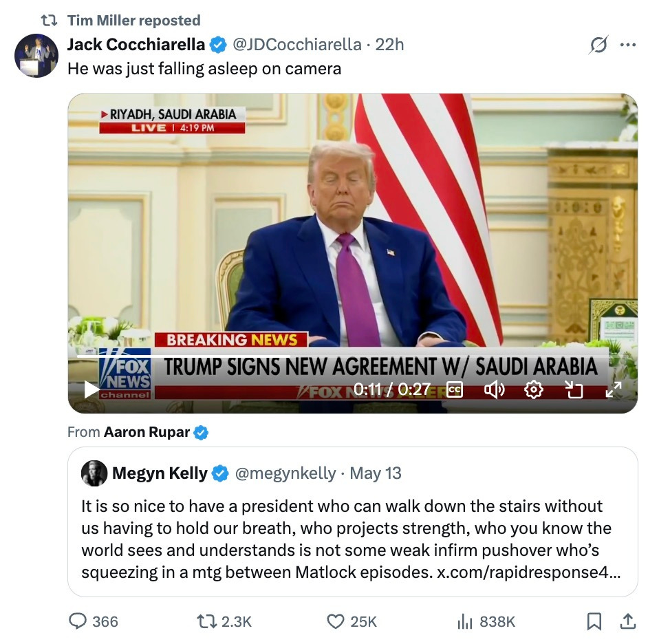Seek along the video progress bar

[342, 356]
